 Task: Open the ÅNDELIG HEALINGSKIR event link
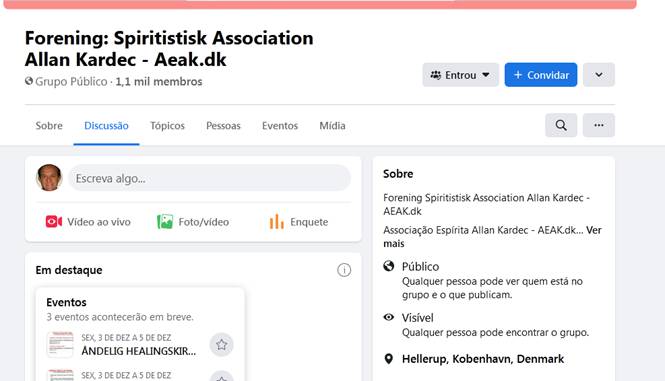[139, 351]
